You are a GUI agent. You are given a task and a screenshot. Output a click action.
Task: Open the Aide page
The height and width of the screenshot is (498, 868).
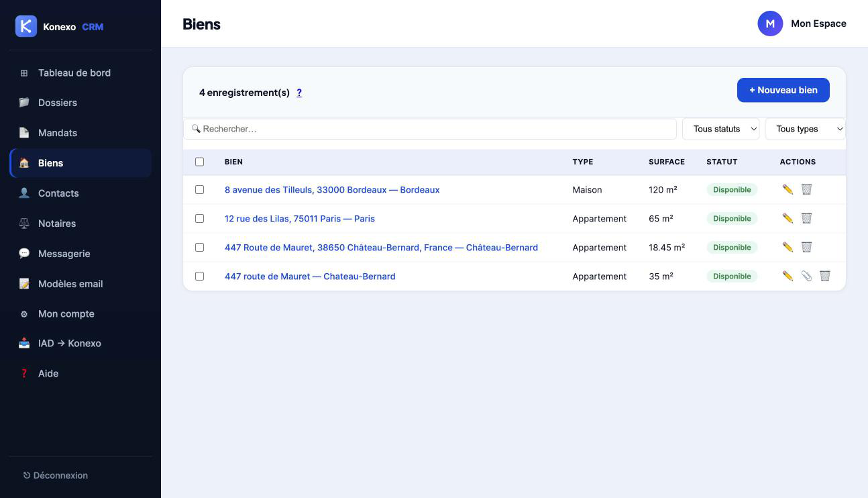[80, 373]
